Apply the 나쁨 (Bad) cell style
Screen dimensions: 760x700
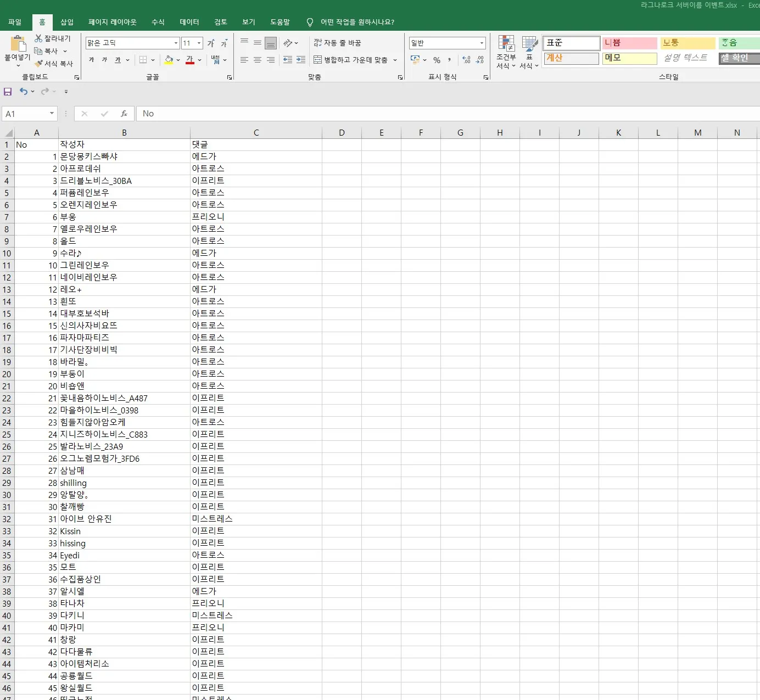[629, 43]
